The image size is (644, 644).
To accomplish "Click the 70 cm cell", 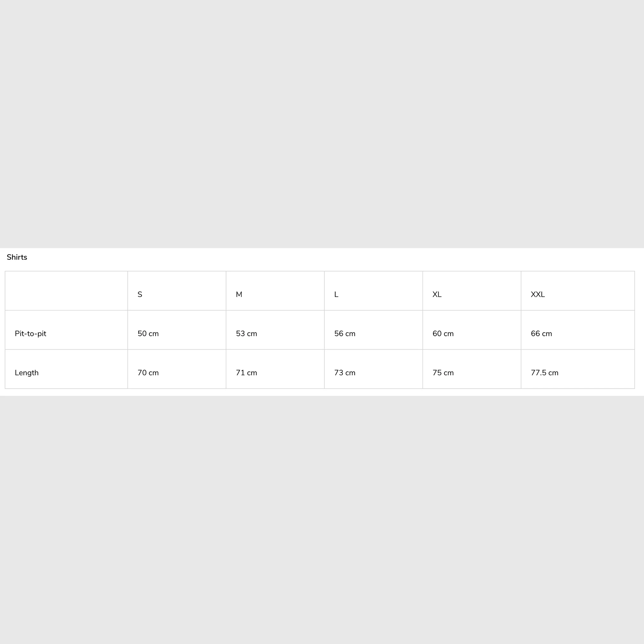I will coord(177,369).
